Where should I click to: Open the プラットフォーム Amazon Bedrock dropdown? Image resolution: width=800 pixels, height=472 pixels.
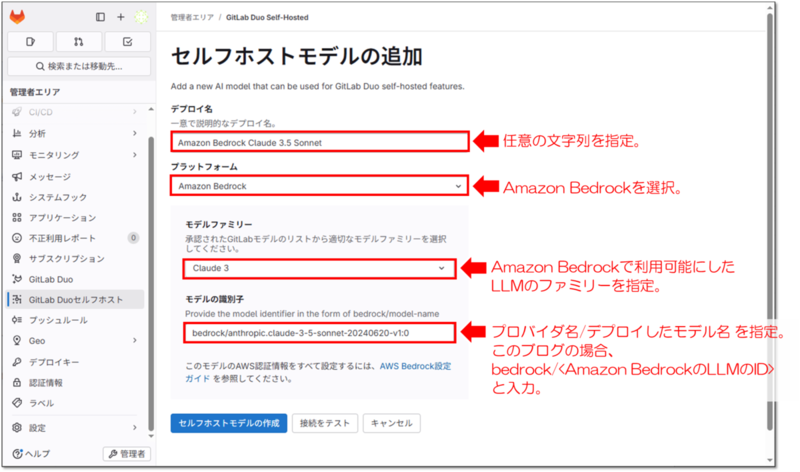(319, 186)
